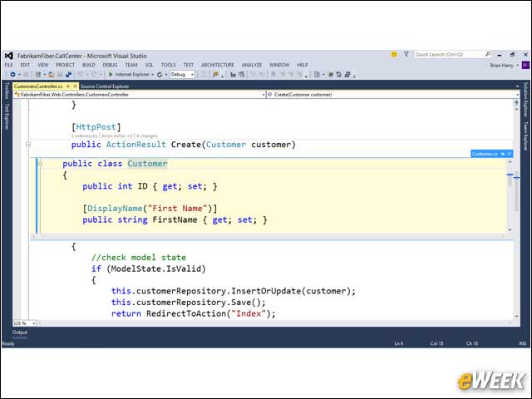Open the Team Explorer side panel tab

[x=525, y=136]
